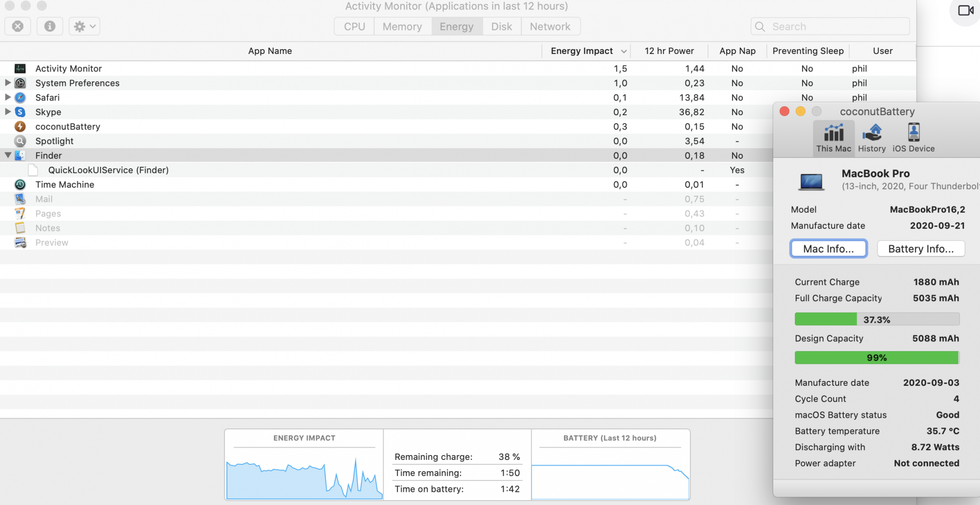The height and width of the screenshot is (505, 980).
Task: Close the coconutBattery window
Action: 784,111
